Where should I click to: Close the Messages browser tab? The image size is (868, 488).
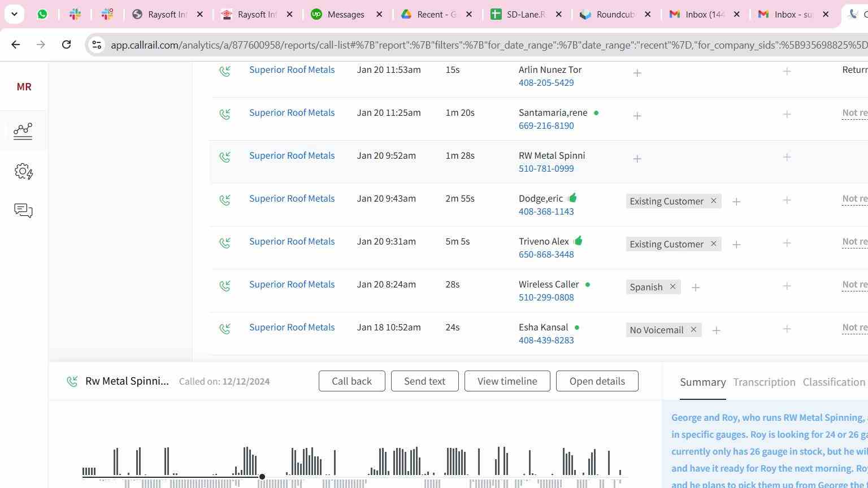tap(380, 14)
